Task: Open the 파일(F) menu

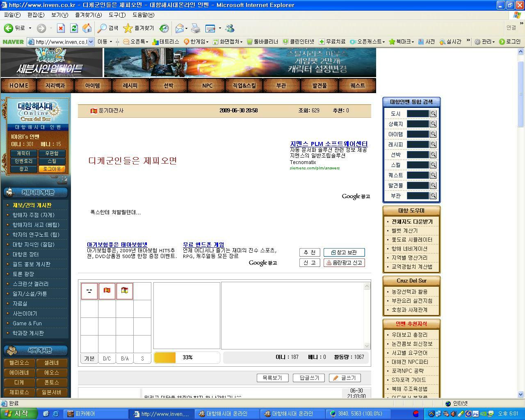Action: pyautogui.click(x=12, y=15)
